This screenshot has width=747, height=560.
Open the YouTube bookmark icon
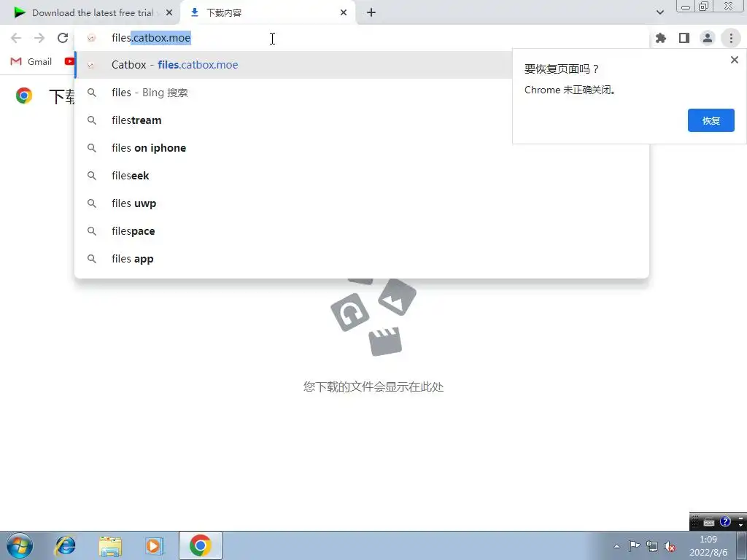(x=69, y=61)
